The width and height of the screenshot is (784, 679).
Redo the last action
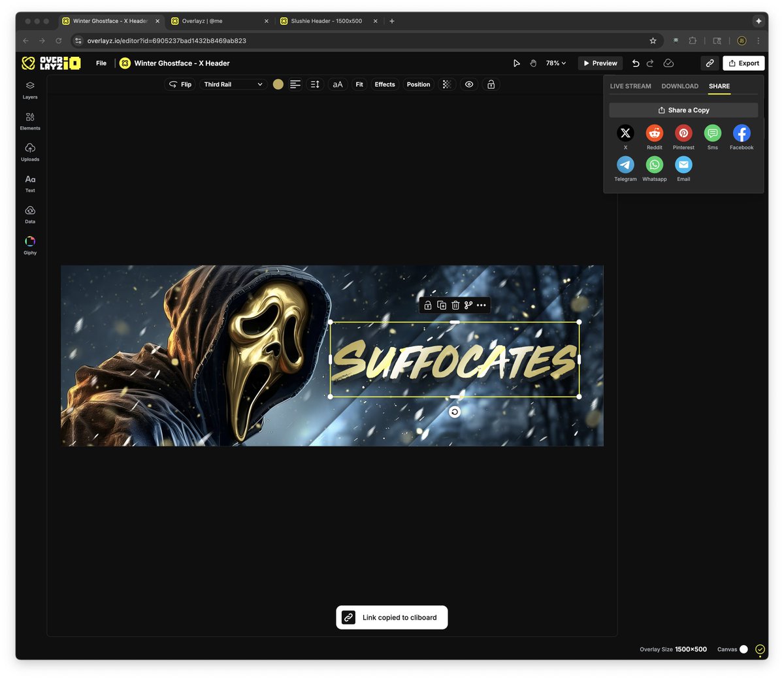pyautogui.click(x=650, y=63)
